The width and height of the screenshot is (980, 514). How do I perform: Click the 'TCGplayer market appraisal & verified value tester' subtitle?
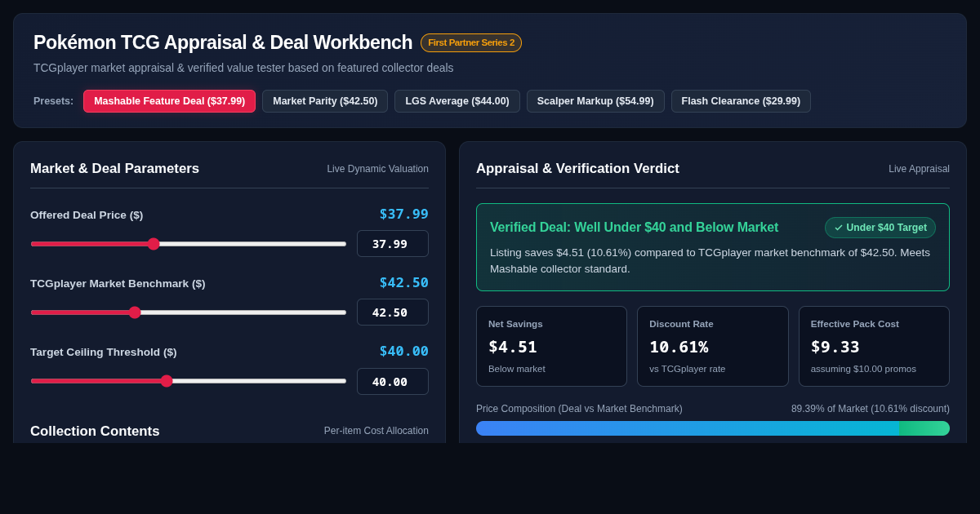click(243, 68)
